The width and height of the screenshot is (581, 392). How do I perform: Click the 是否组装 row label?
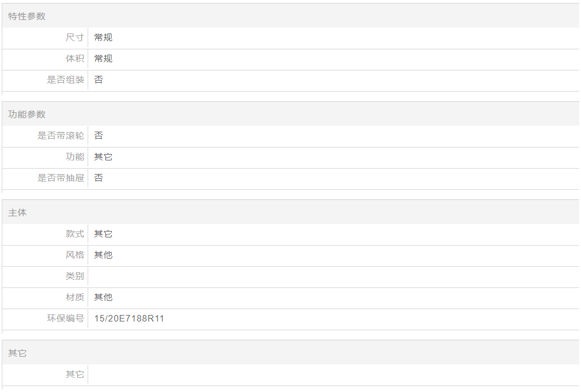66,79
